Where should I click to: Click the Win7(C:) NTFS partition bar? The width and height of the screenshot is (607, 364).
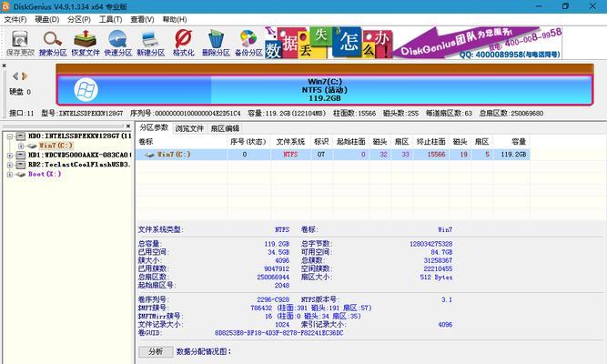324,90
